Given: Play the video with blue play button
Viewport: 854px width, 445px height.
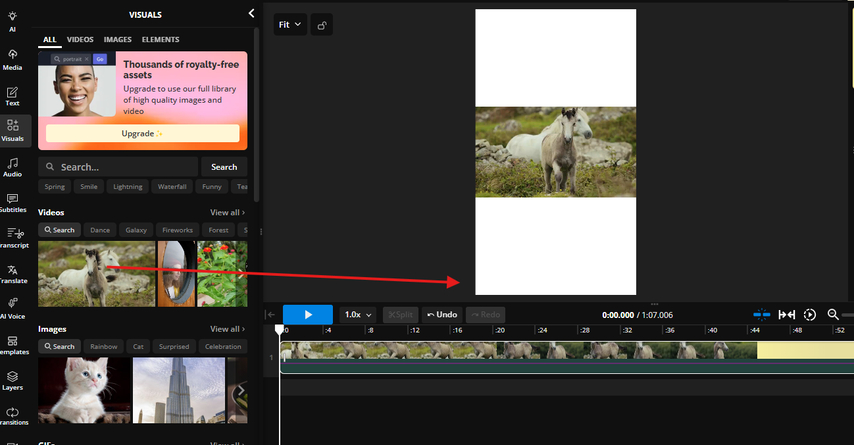Looking at the screenshot, I should [x=308, y=315].
